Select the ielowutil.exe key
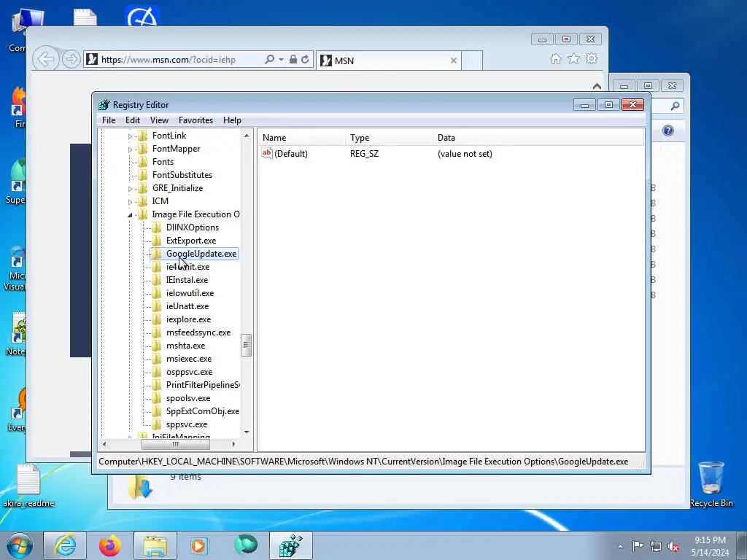The width and height of the screenshot is (747, 560). (x=190, y=293)
